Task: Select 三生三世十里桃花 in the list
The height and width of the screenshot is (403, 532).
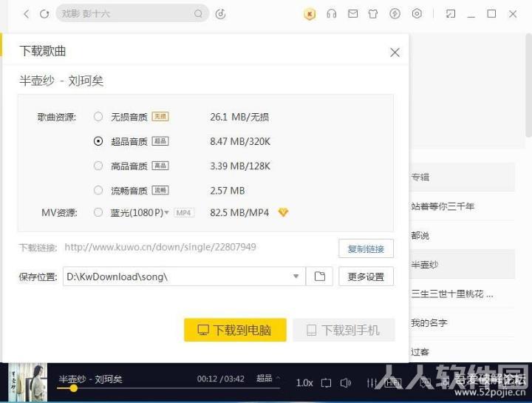Action: coord(462,294)
